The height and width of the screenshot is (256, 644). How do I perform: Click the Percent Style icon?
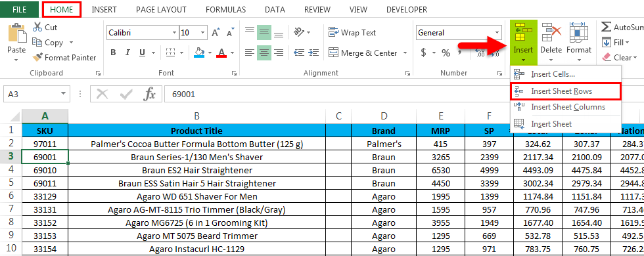click(x=446, y=53)
